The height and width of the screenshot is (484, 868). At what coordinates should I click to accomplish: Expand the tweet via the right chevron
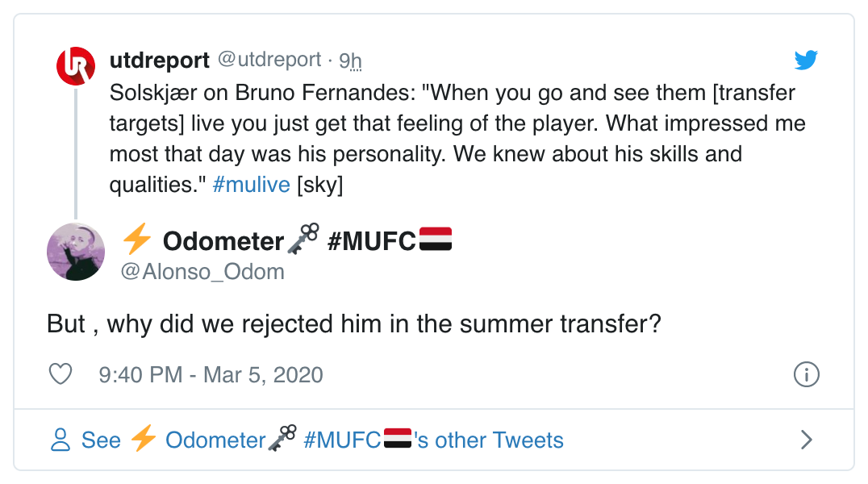(806, 440)
